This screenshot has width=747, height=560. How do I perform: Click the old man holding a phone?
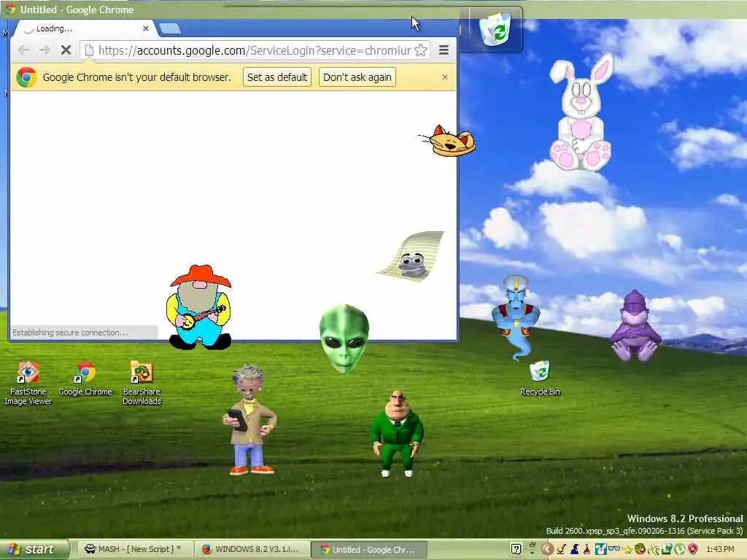(x=249, y=420)
